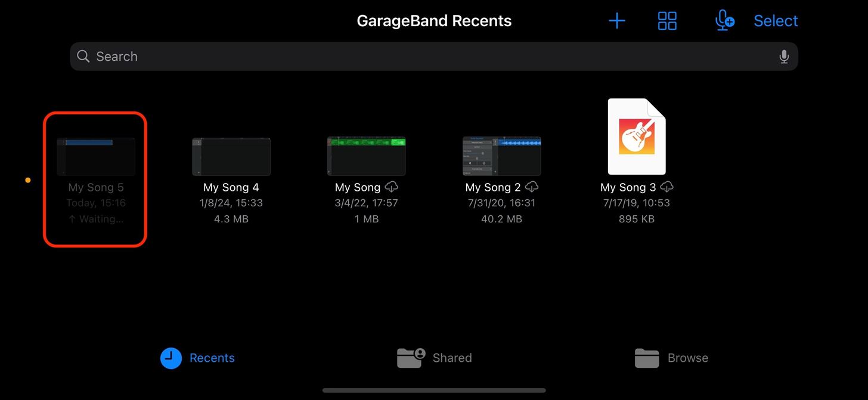Tap the microphone plus icon to create an audio recording
Viewport: 868px width, 400px height.
pyautogui.click(x=724, y=21)
